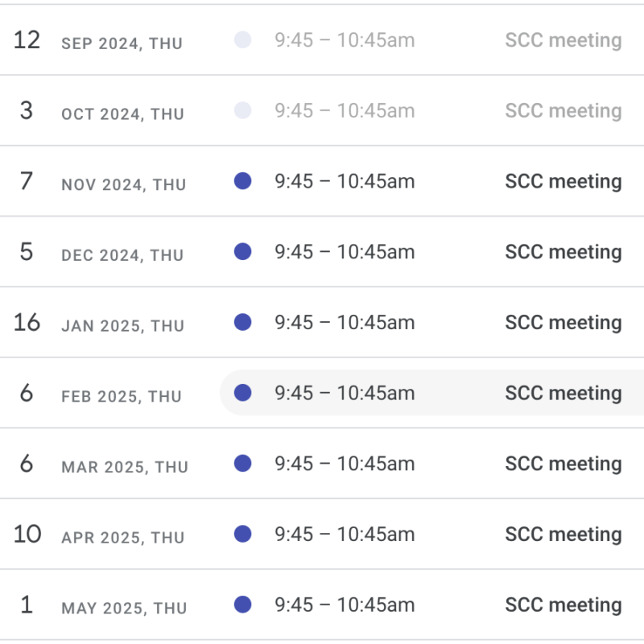Click the blue dot for 6 Mar 2025 event
This screenshot has width=644, height=644.
tap(243, 464)
